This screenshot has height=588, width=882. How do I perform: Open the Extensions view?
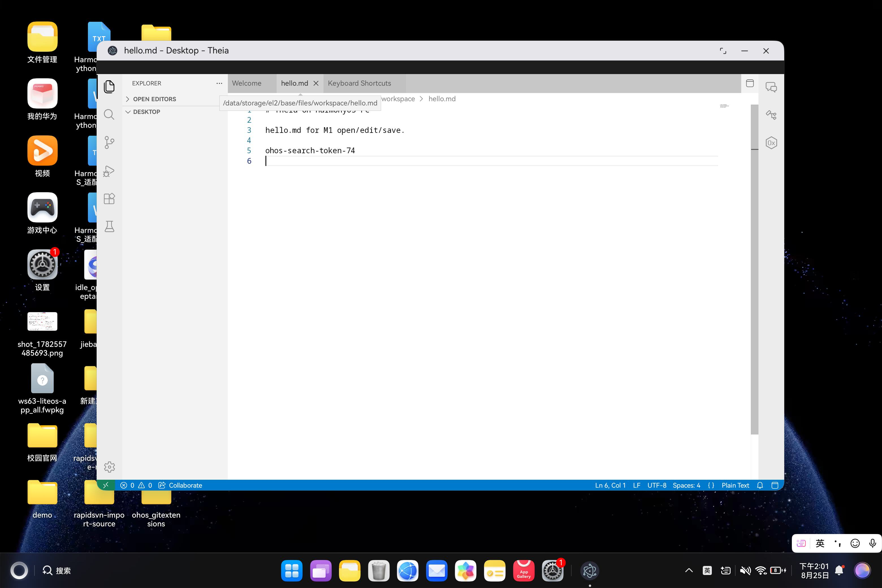(109, 199)
